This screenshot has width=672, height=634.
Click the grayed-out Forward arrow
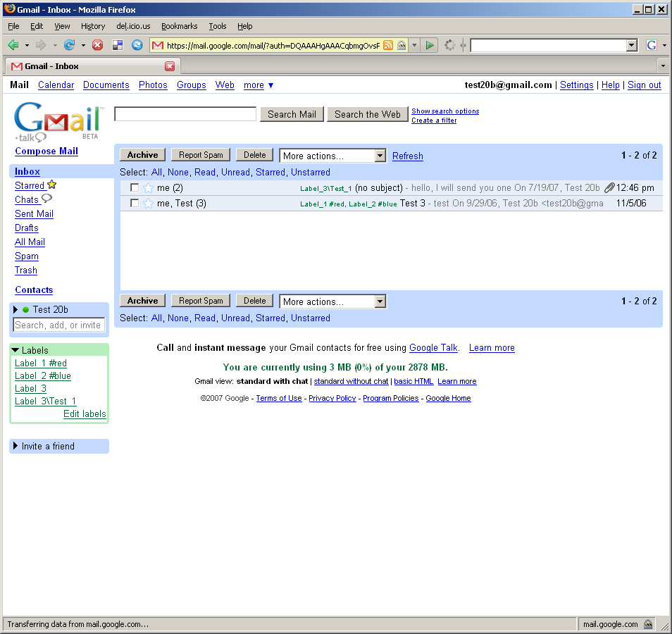point(41,45)
